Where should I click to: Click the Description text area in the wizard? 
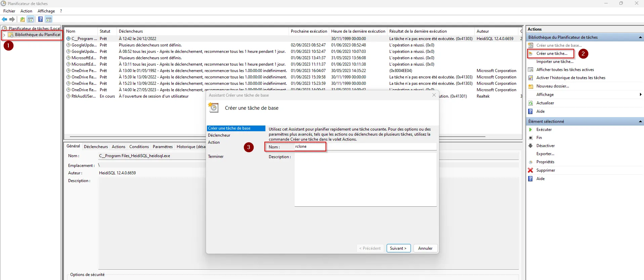pyautogui.click(x=366, y=180)
